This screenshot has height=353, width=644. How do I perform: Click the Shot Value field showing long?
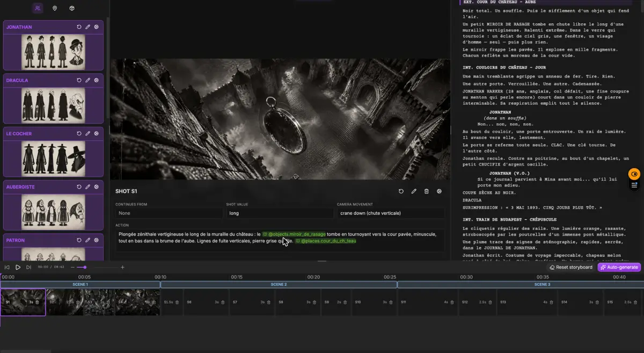pos(280,213)
